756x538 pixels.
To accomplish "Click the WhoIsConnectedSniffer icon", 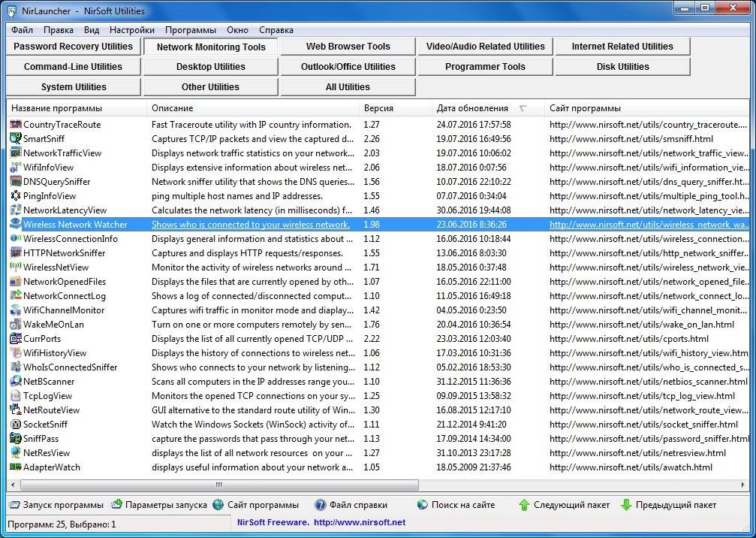I will (x=16, y=367).
